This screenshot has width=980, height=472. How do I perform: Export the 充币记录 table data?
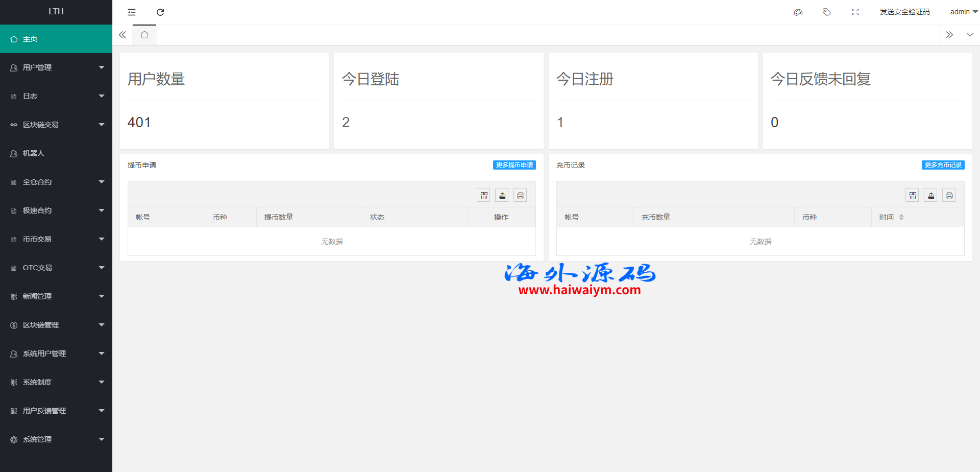click(931, 196)
